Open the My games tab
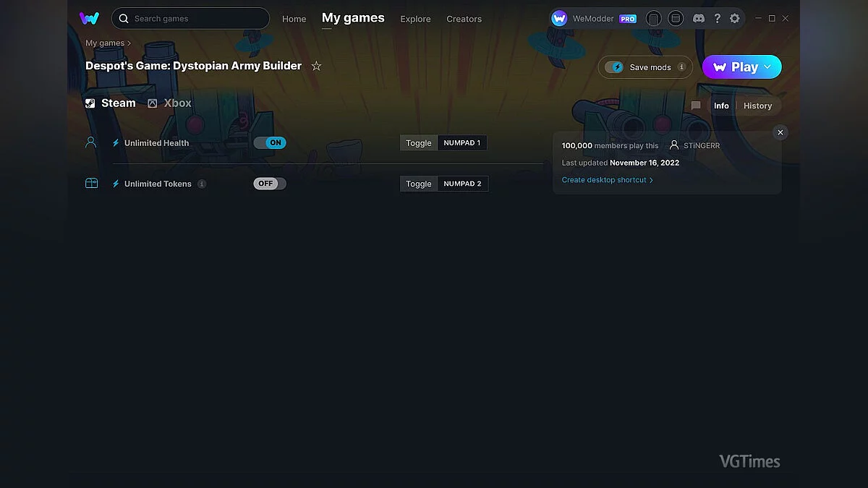 (x=353, y=18)
